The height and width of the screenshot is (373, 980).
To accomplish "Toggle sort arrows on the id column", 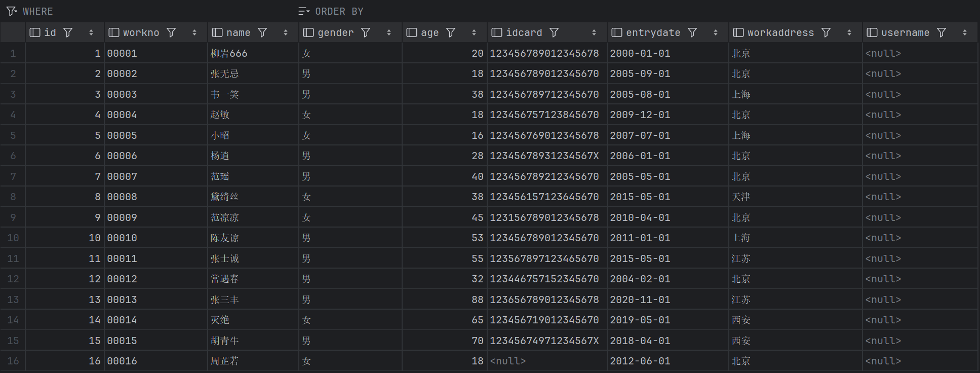I will (91, 32).
